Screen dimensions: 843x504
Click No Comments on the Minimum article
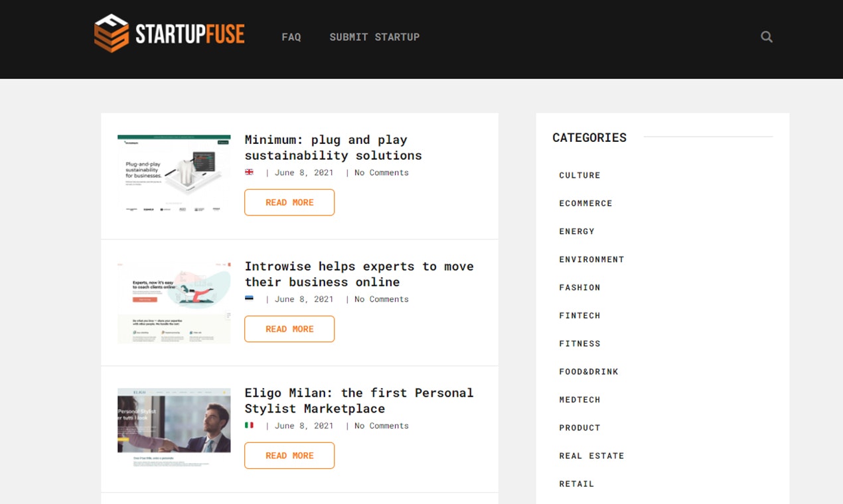(x=381, y=172)
